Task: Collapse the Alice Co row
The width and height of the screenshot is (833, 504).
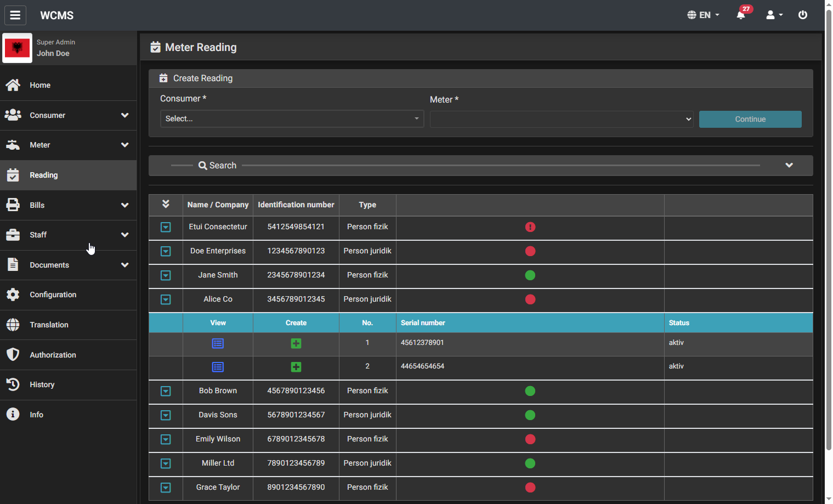Action: 166,299
